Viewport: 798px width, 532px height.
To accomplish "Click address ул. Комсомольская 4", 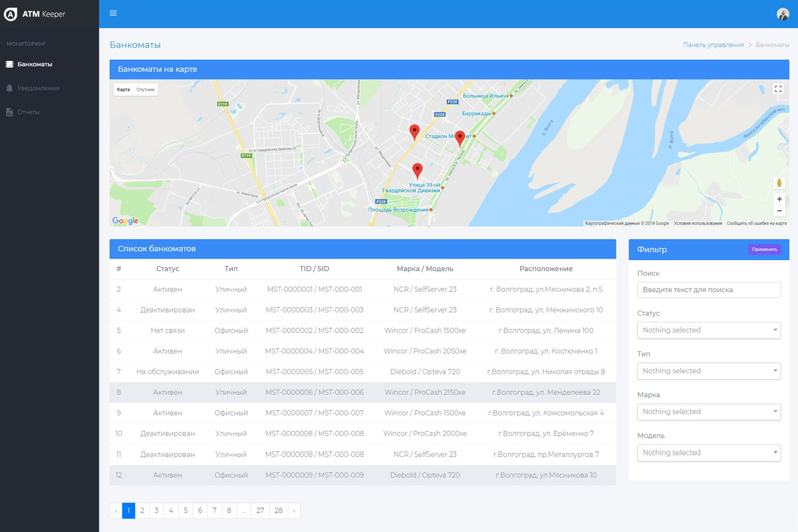I will pos(546,413).
